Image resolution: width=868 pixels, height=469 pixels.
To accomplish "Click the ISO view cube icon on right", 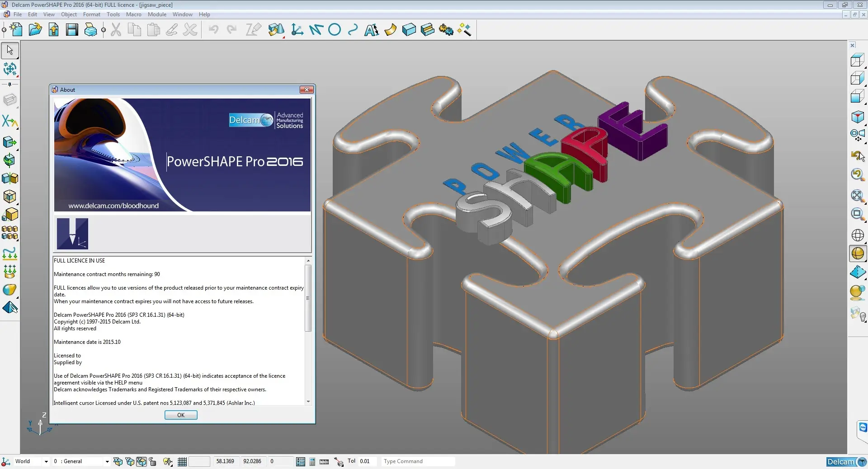I will click(x=858, y=117).
